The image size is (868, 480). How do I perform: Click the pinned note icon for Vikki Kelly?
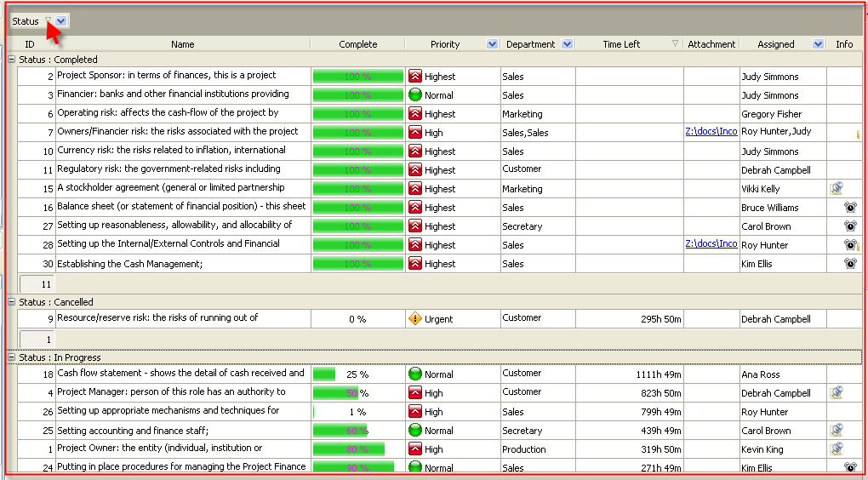coord(837,189)
